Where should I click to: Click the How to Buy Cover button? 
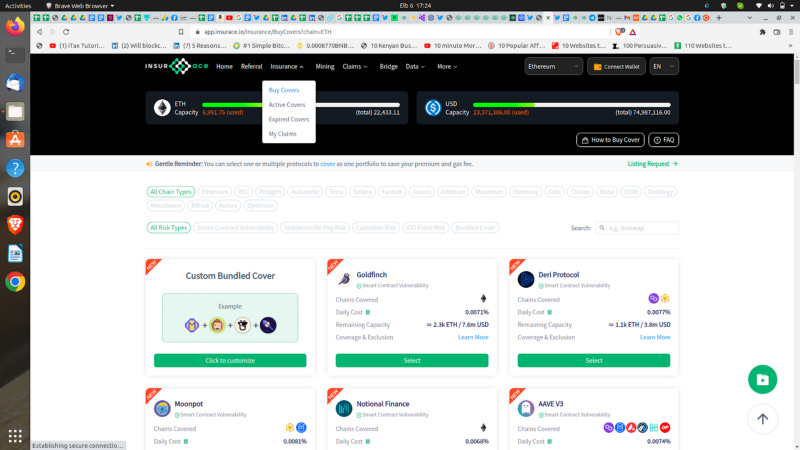point(610,140)
